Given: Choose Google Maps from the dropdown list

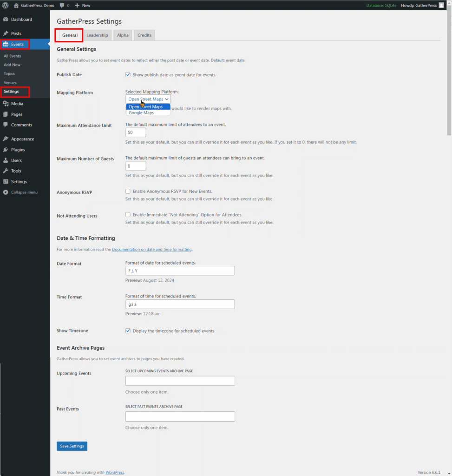Looking at the screenshot, I should pyautogui.click(x=141, y=113).
